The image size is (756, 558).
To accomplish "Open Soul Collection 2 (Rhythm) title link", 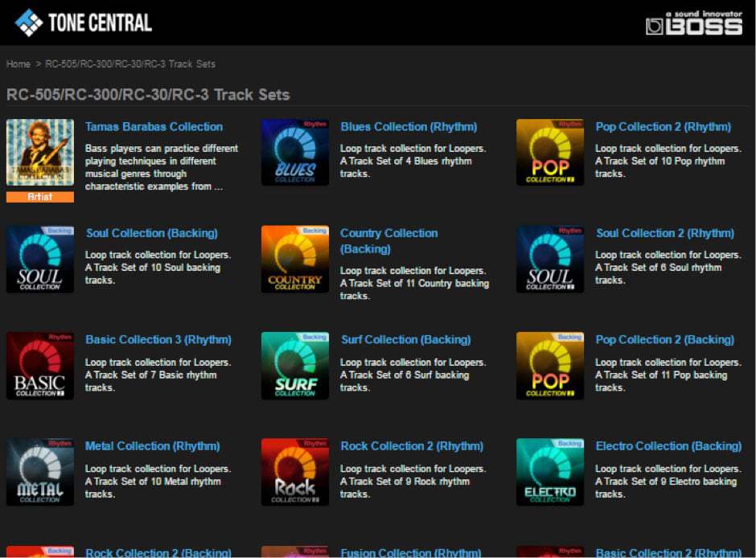I will click(665, 233).
